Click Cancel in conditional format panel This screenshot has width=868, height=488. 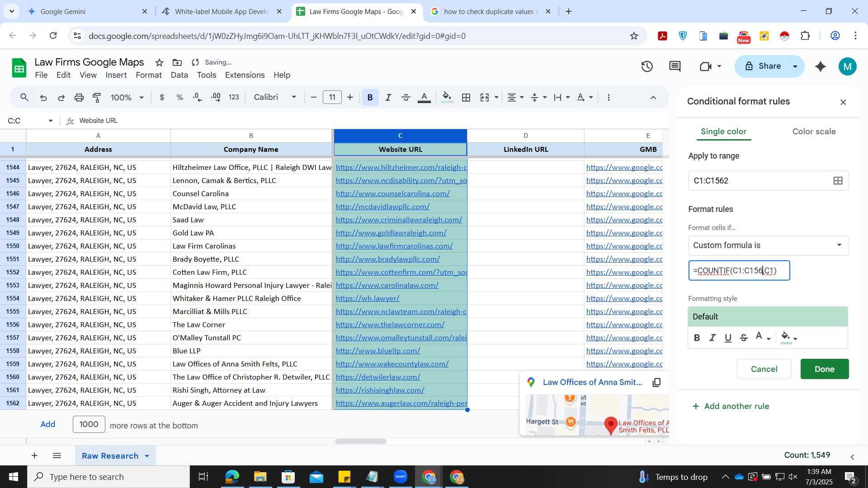[764, 369]
